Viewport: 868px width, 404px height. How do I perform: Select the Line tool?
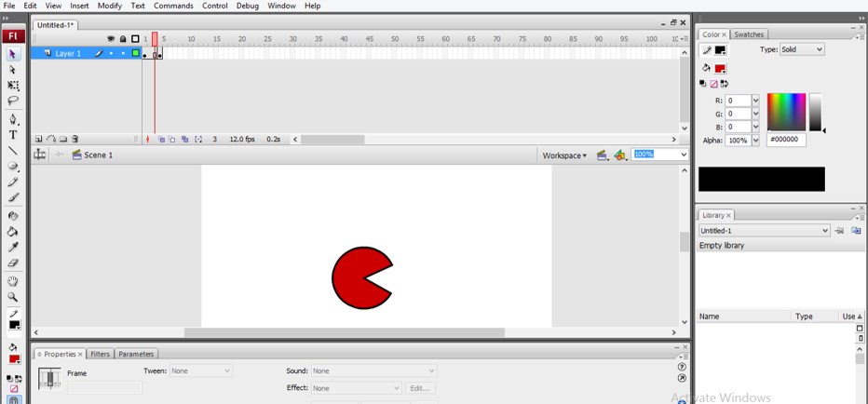click(13, 150)
